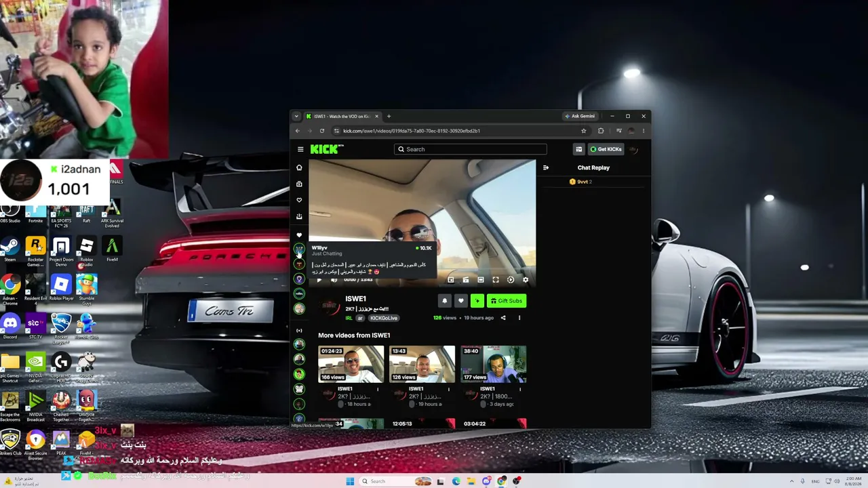Share the ISWE1 video
This screenshot has height=488, width=868.
(x=503, y=318)
